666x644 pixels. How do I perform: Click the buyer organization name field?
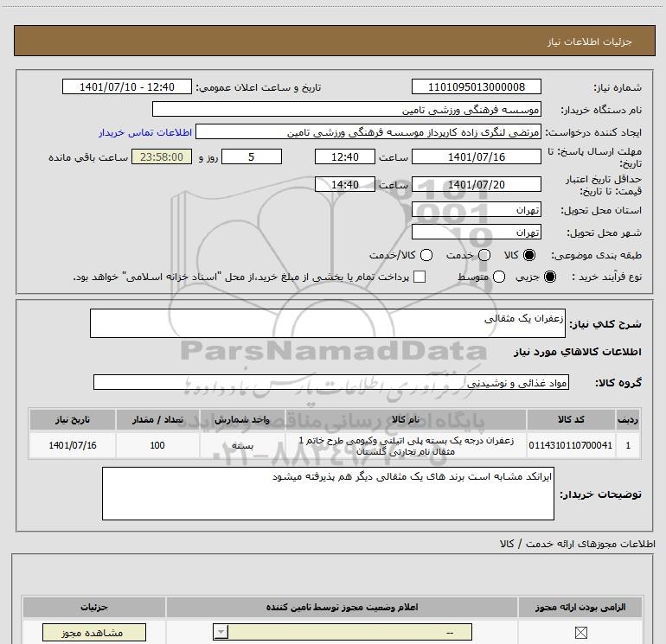tap(347, 110)
